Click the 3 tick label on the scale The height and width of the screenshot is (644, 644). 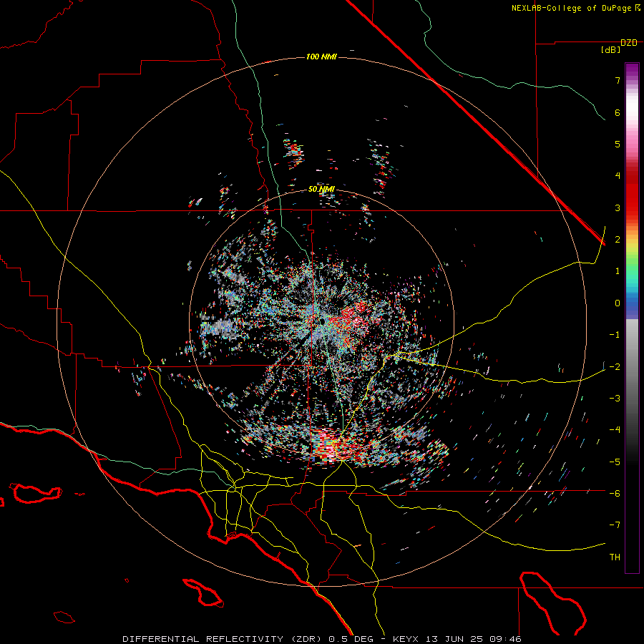click(618, 208)
